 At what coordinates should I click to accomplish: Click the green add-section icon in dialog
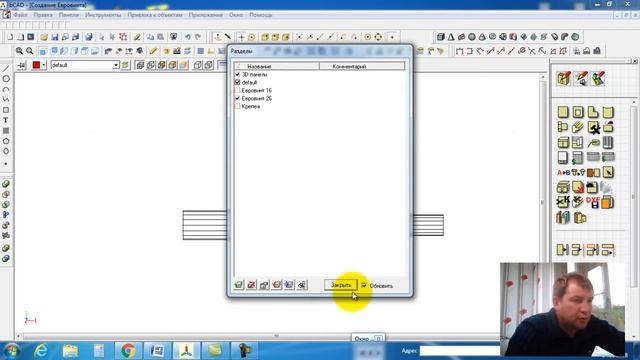coord(239,285)
